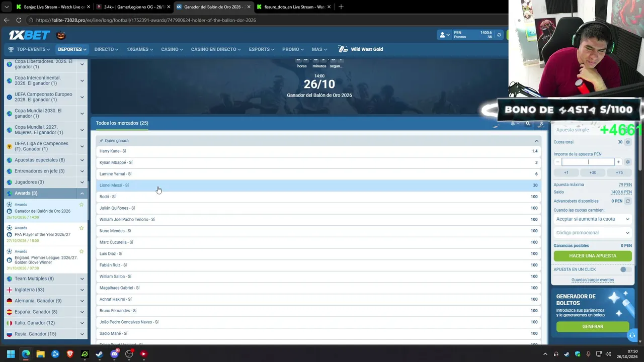This screenshot has height=362, width=644.
Task: Open the Aceptar si aumenta la cuota dropdown
Action: pyautogui.click(x=593, y=219)
